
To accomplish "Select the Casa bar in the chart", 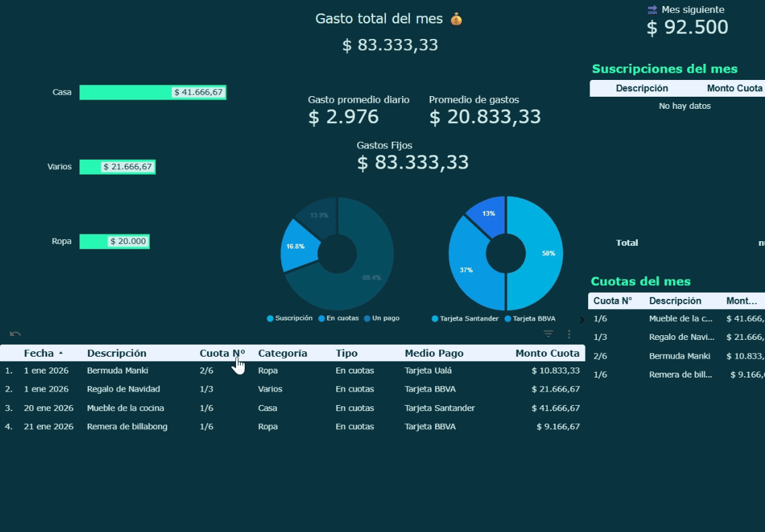I will pyautogui.click(x=152, y=93).
